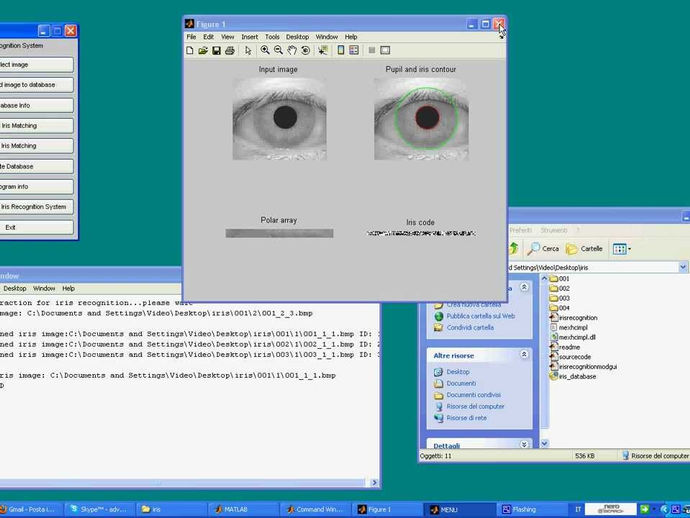Open Desktop menu in Figure 1
The width and height of the screenshot is (690, 518).
click(297, 37)
